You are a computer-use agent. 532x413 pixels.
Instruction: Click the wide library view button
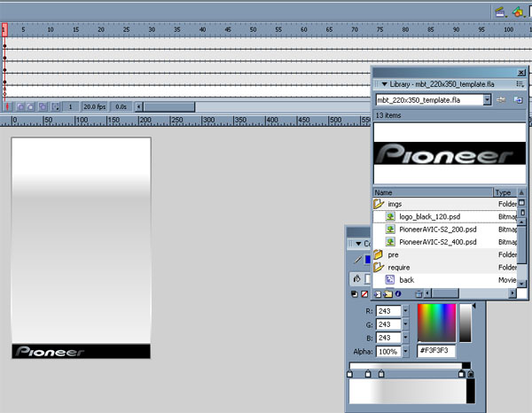(522, 203)
